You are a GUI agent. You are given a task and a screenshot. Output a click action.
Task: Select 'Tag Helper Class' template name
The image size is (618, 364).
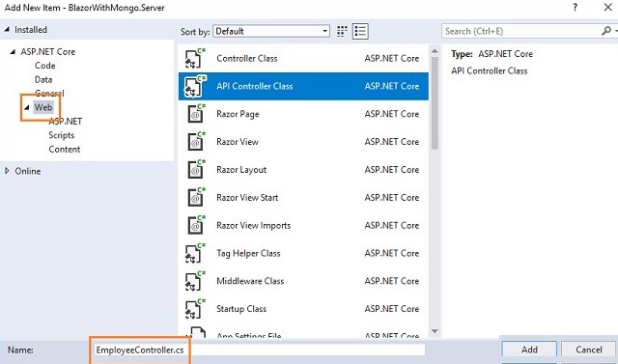coord(248,253)
